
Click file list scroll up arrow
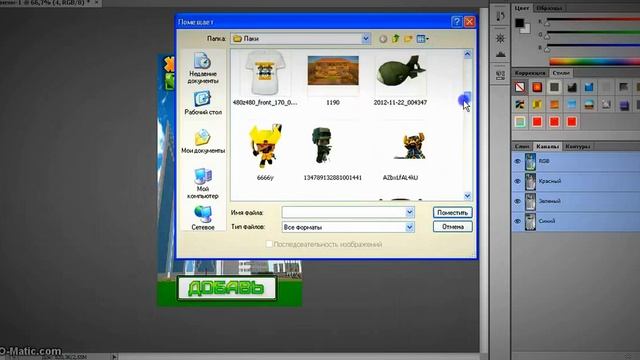coord(467,54)
